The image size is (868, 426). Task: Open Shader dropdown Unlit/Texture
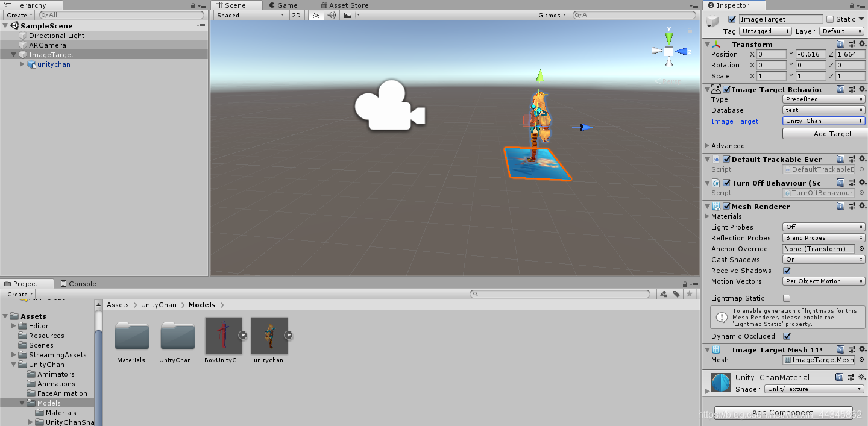[815, 389]
